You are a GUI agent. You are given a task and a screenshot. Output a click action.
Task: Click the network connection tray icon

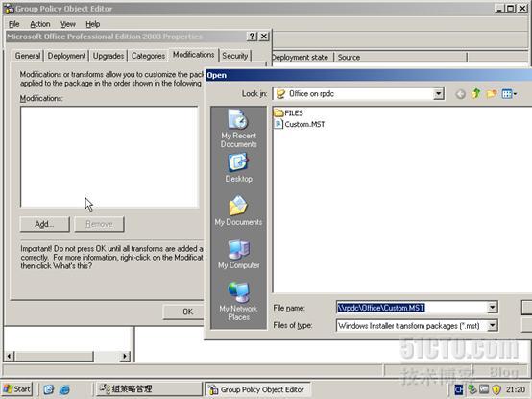(472, 389)
